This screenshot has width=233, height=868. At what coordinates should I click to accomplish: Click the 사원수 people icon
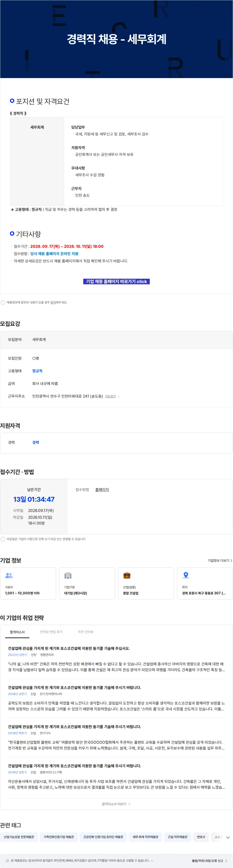tap(9, 575)
